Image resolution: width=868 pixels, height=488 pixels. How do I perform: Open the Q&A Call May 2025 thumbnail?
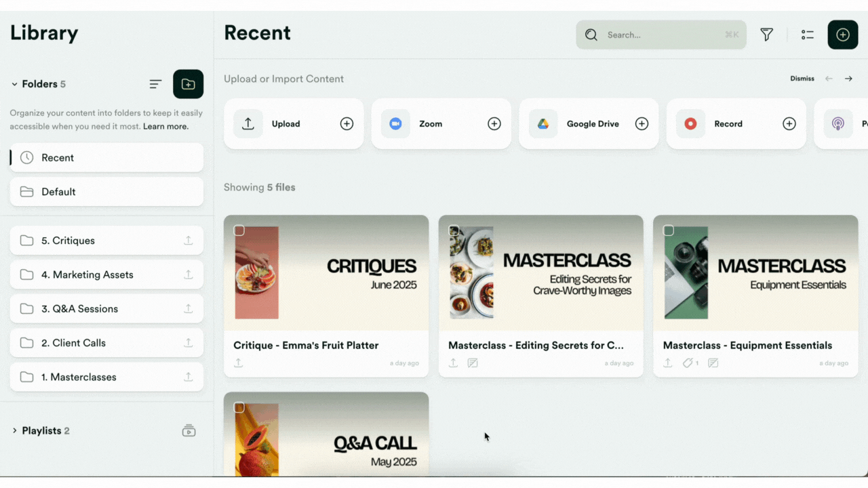[x=326, y=434]
